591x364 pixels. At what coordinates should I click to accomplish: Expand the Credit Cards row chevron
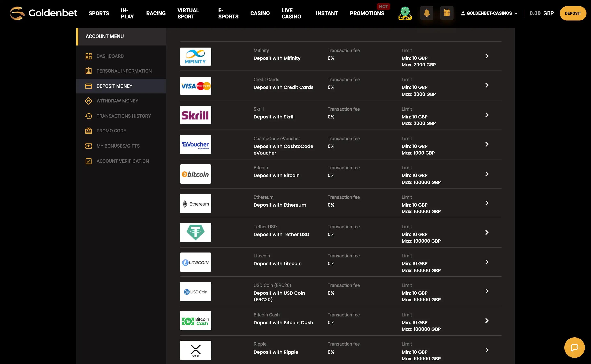pos(487,85)
